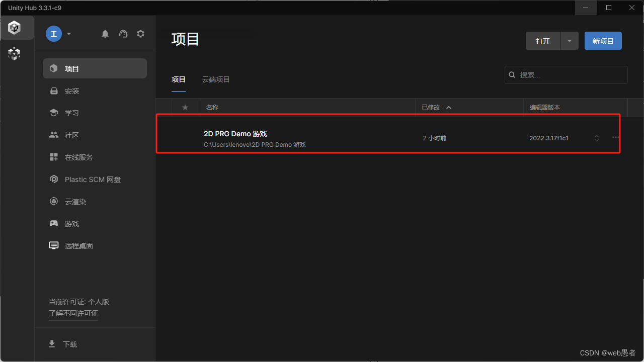
Task: Open 社区 in the sidebar
Action: [x=95, y=135]
